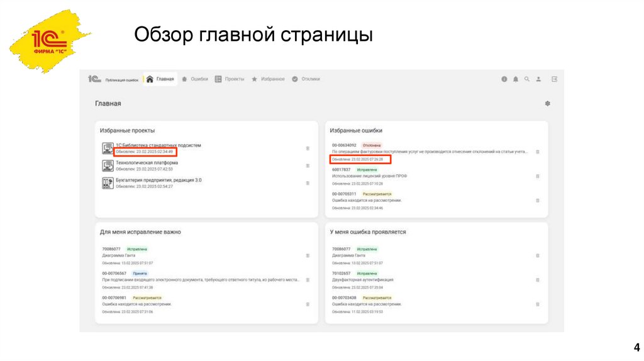644x361 pixels.
Task: Open the Отклики tab
Action: tap(306, 79)
